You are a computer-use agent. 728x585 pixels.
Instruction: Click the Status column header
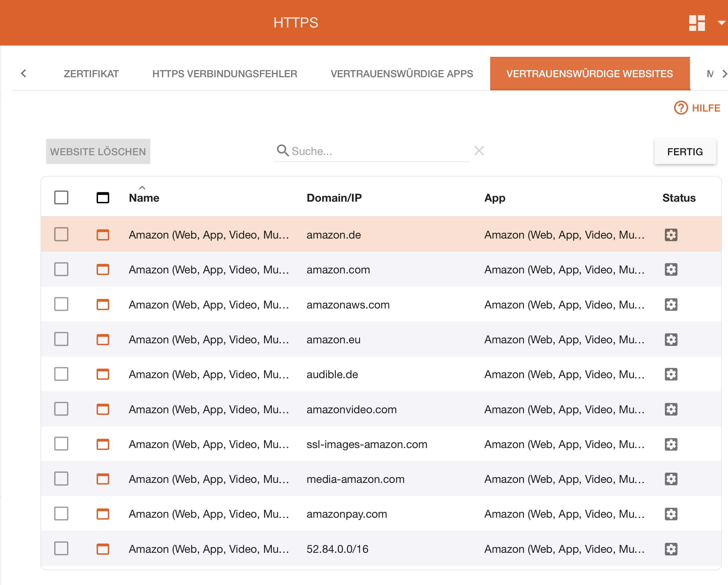[679, 198]
